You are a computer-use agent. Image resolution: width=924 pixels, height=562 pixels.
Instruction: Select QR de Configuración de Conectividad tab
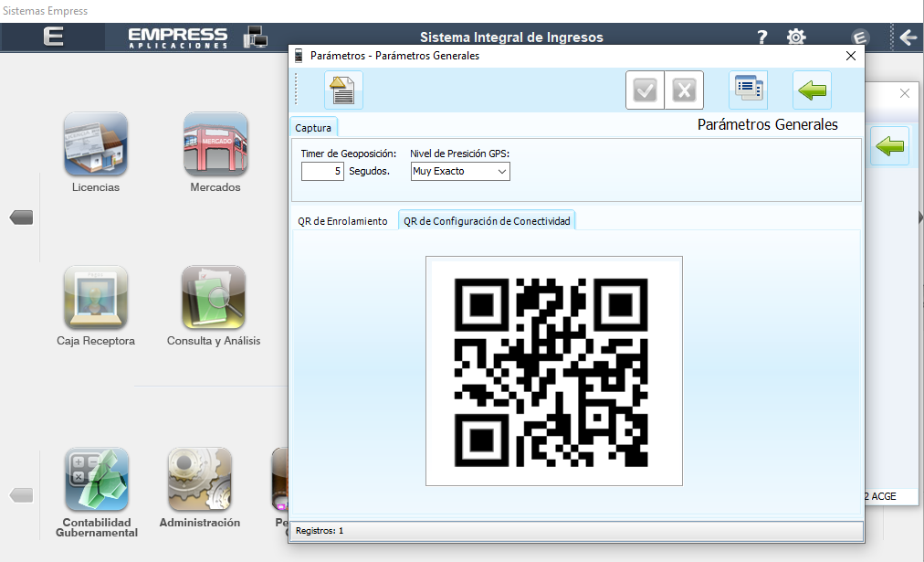pos(487,221)
